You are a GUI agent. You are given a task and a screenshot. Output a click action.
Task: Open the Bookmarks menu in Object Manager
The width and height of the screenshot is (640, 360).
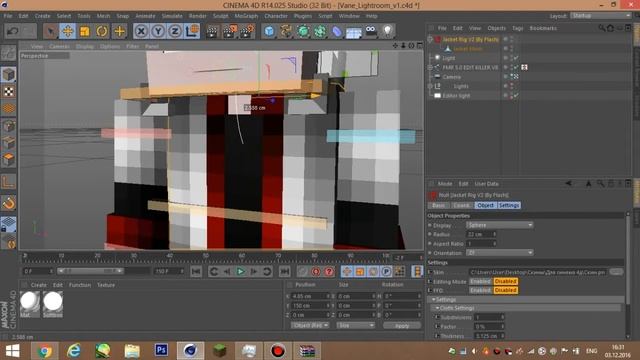(x=543, y=28)
